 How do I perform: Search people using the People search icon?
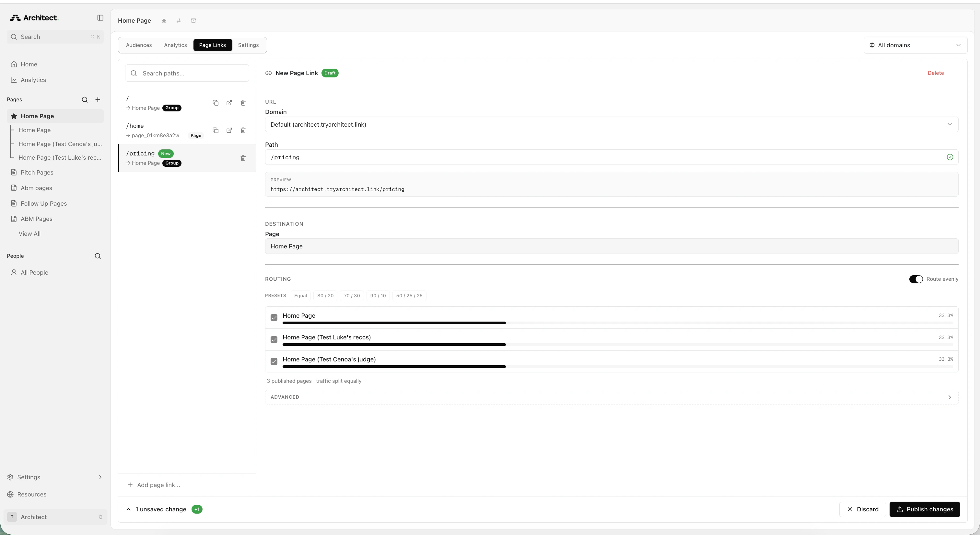(x=98, y=256)
